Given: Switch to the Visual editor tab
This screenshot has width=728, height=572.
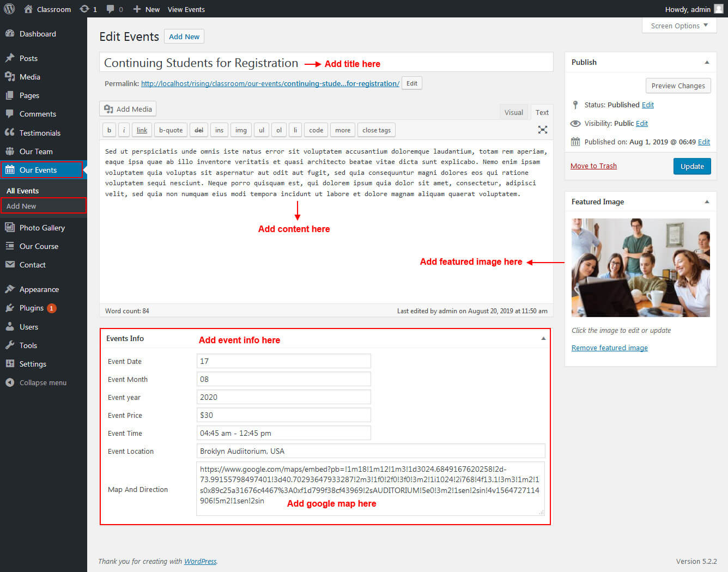Looking at the screenshot, I should click(513, 112).
